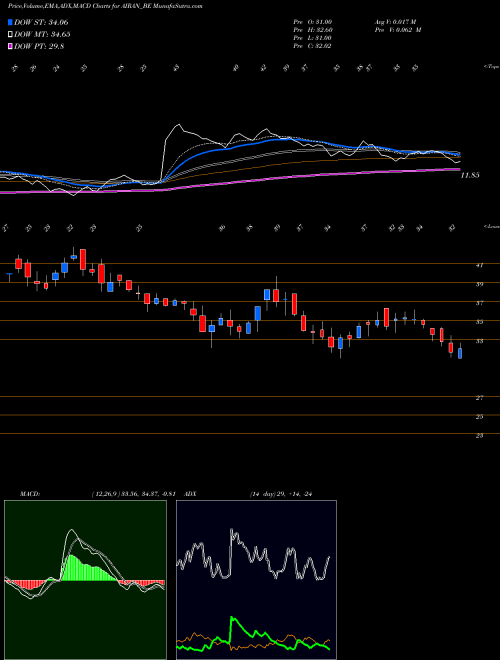
Task: Click the 11.85 label beside EMA lines
Action: (470, 175)
